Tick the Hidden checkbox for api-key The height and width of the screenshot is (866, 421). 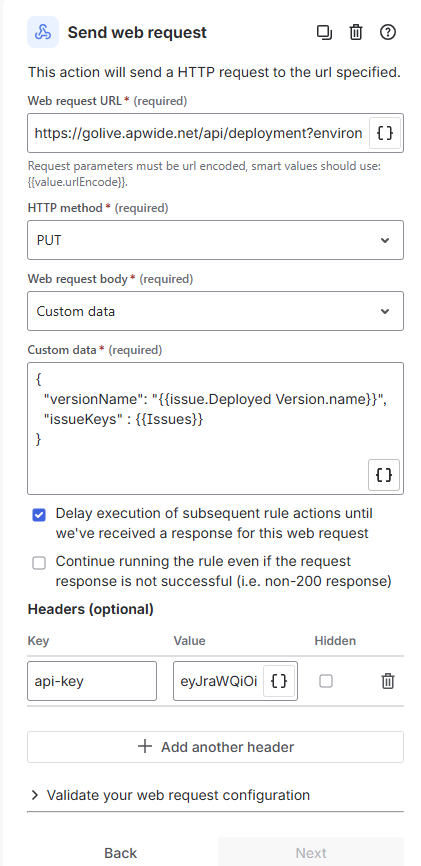click(x=326, y=681)
